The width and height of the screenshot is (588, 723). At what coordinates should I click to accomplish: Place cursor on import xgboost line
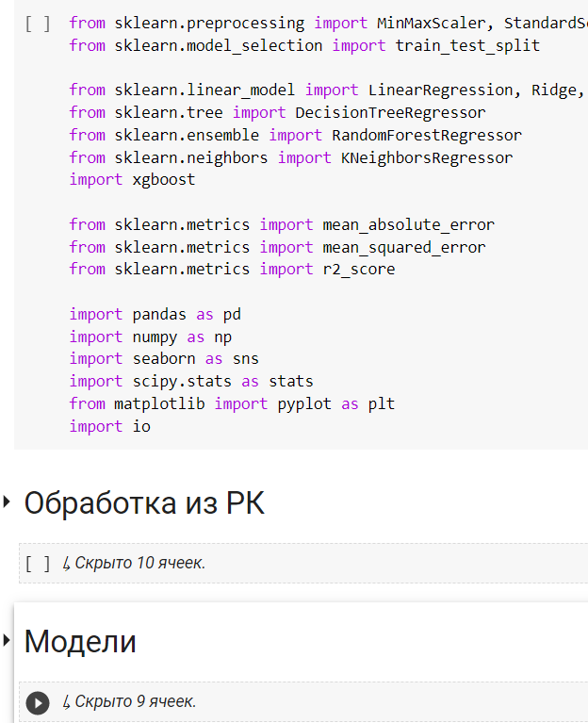coord(132,179)
